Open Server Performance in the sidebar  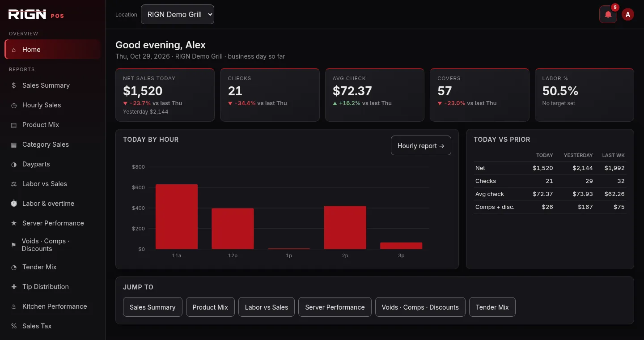53,223
